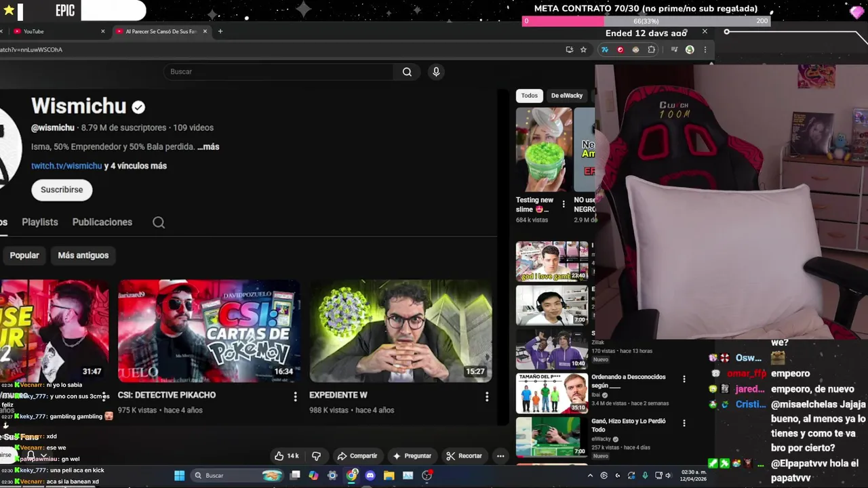Click the install app icon in address bar
This screenshot has width=868, height=488.
570,49
